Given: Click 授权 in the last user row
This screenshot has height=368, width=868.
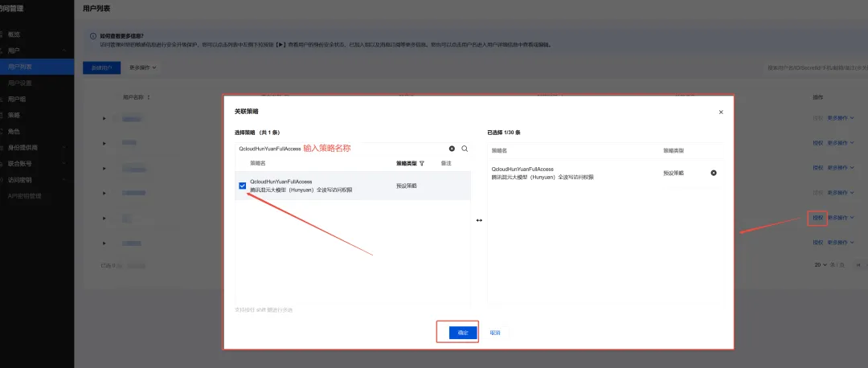Looking at the screenshot, I should tap(817, 243).
